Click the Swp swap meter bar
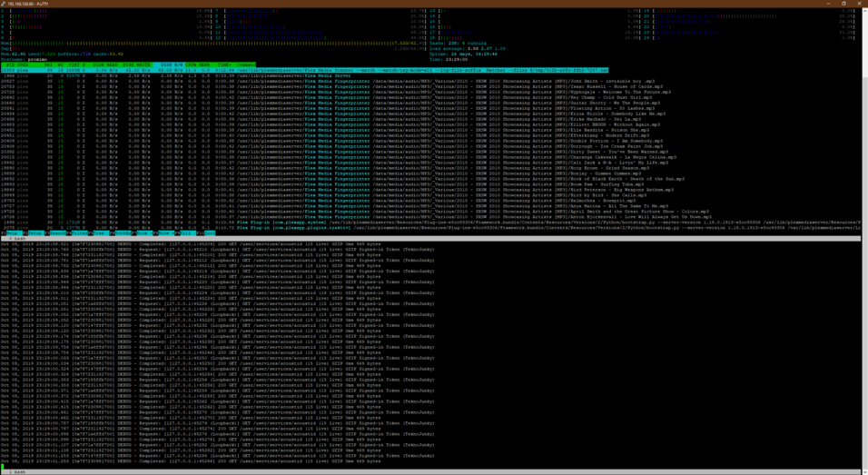This screenshot has width=868, height=475. 213,49
